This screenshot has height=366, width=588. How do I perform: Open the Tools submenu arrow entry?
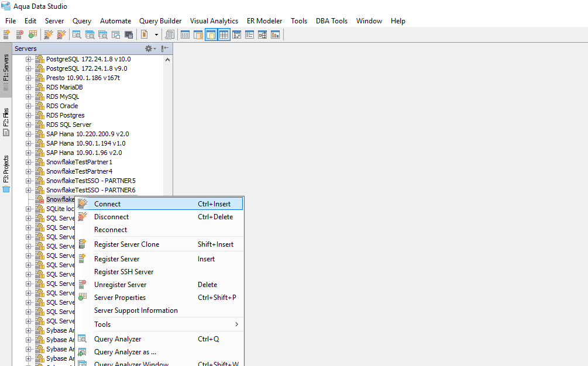(160, 324)
